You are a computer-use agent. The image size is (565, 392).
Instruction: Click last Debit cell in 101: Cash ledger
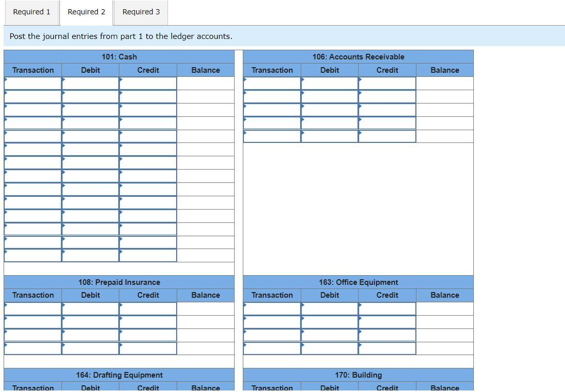(x=91, y=255)
